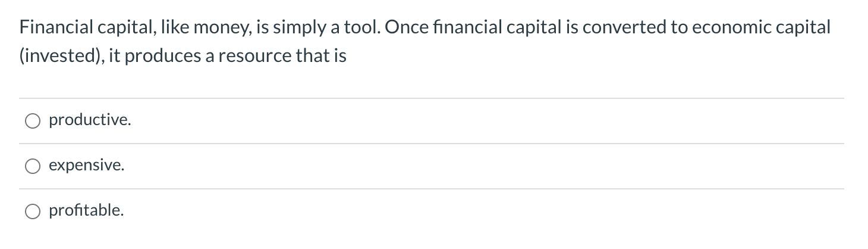868x249 pixels.
Task: Click the 'productive.' answer label text
Action: click(90, 120)
